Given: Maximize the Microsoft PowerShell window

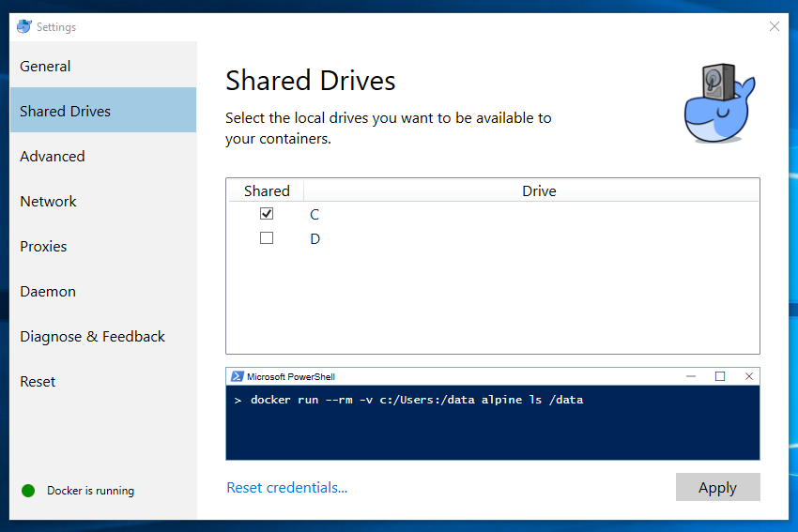Looking at the screenshot, I should (x=720, y=376).
